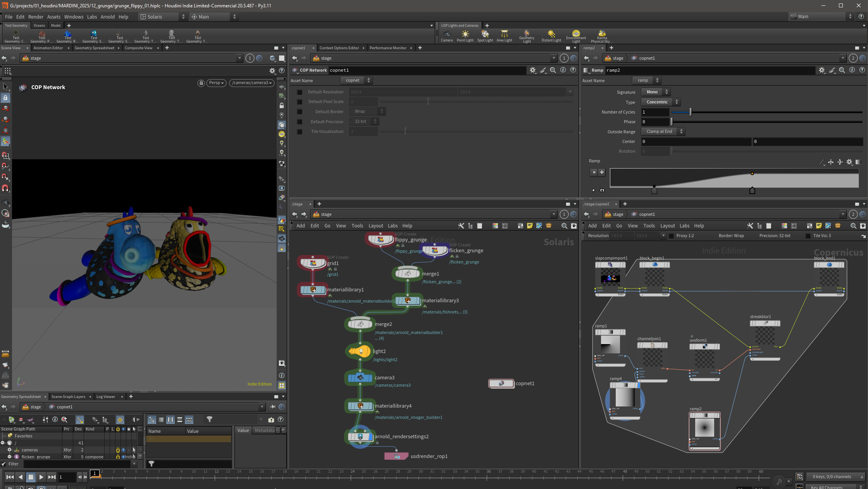Image resolution: width=868 pixels, height=489 pixels.
Task: Open the Layout menu in stage network editor
Action: (x=375, y=226)
